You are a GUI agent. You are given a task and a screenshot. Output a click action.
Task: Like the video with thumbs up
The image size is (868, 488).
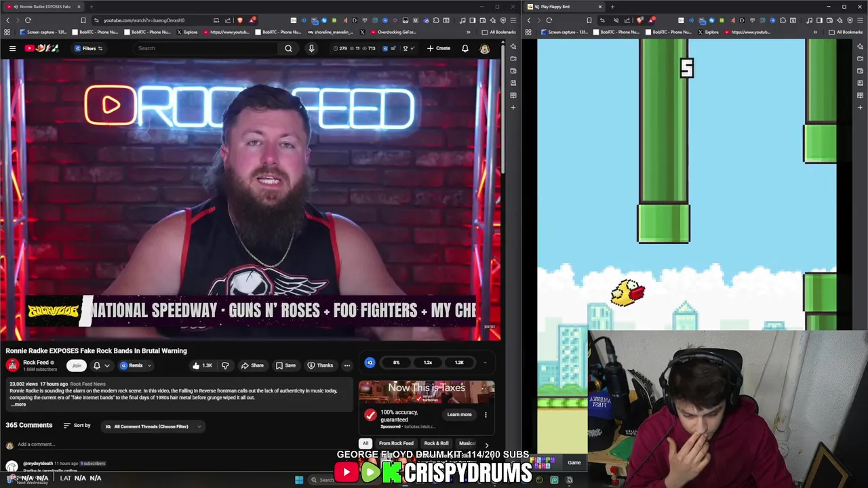point(202,365)
